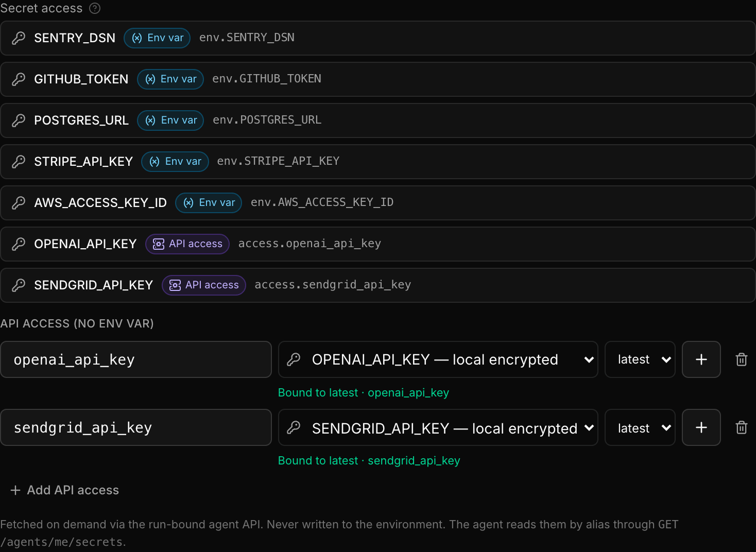Click the key icon in the OPENAI_API_KEY row

coord(19,244)
